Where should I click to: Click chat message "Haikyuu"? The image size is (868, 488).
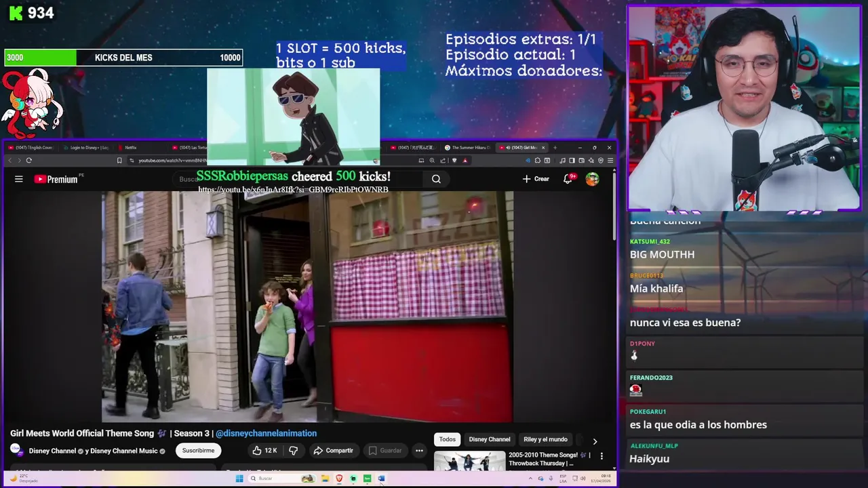pos(650,459)
